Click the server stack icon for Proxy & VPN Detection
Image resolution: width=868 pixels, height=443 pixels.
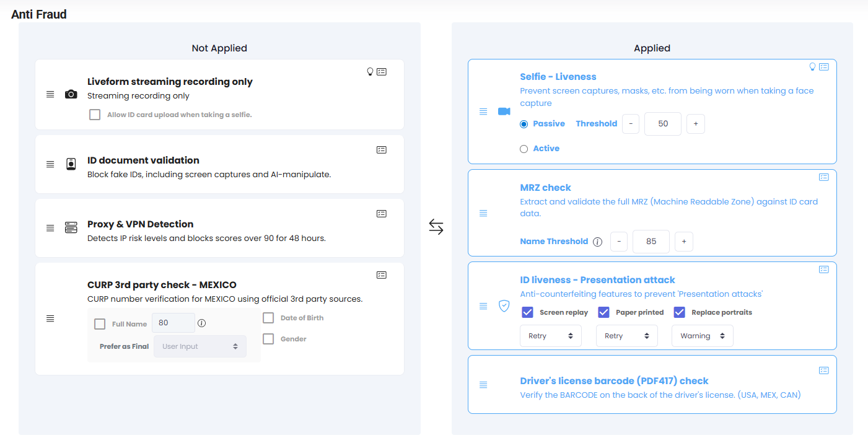(x=71, y=227)
